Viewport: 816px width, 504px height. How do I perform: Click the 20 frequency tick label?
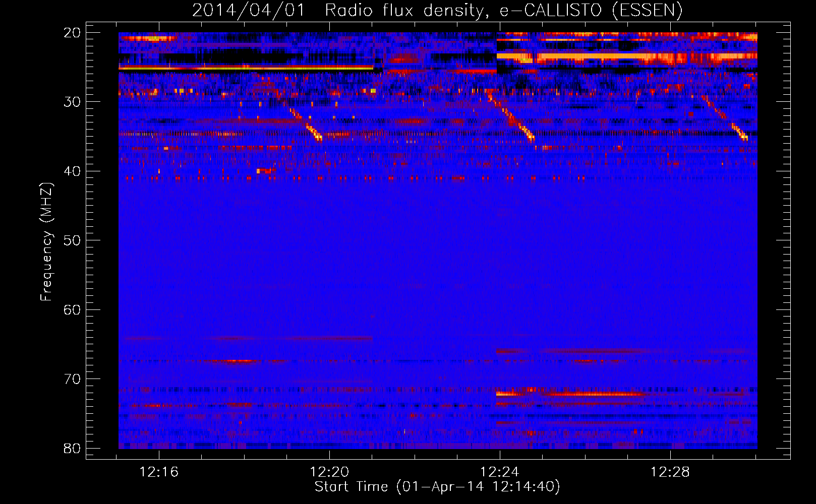[x=72, y=33]
